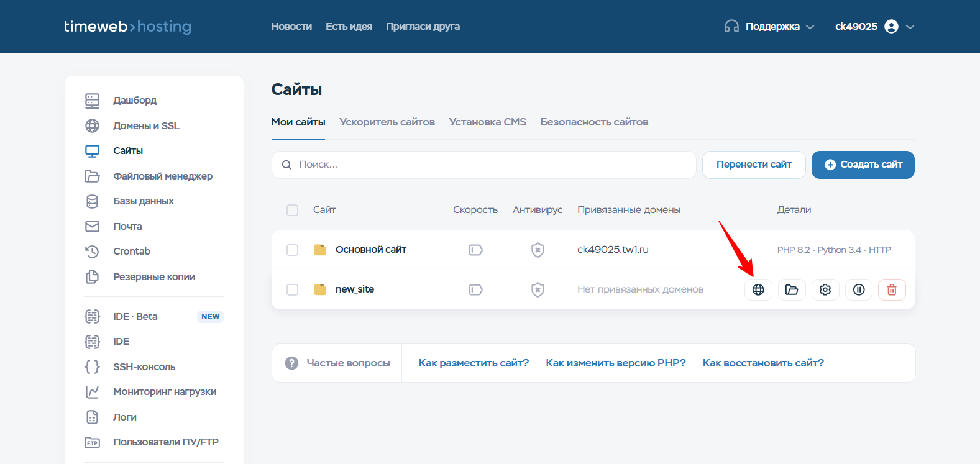Click the Перенести сайт button
The height and width of the screenshot is (464, 980).
click(754, 165)
